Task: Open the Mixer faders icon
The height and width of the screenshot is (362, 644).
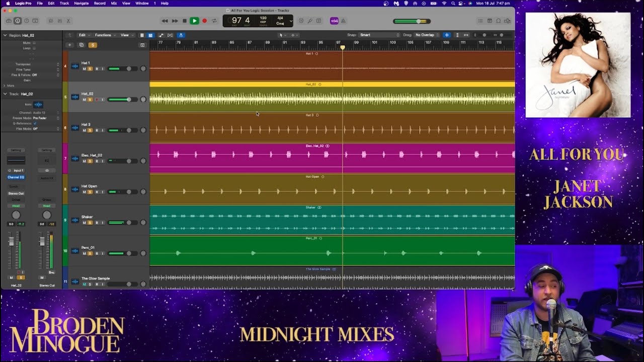Action: pyautogui.click(x=59, y=21)
